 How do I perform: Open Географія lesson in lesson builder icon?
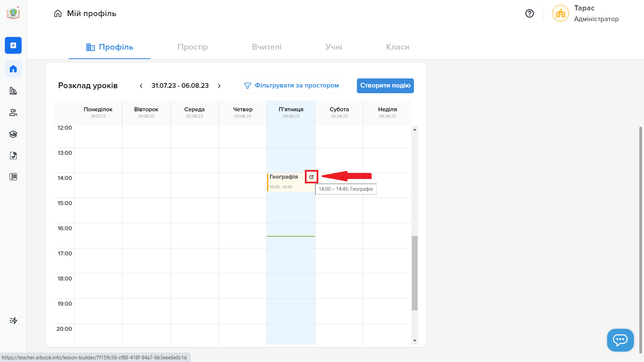311,177
